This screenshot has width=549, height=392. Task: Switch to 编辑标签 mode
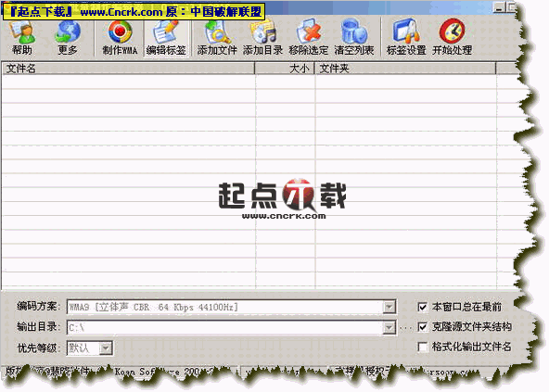pyautogui.click(x=166, y=38)
